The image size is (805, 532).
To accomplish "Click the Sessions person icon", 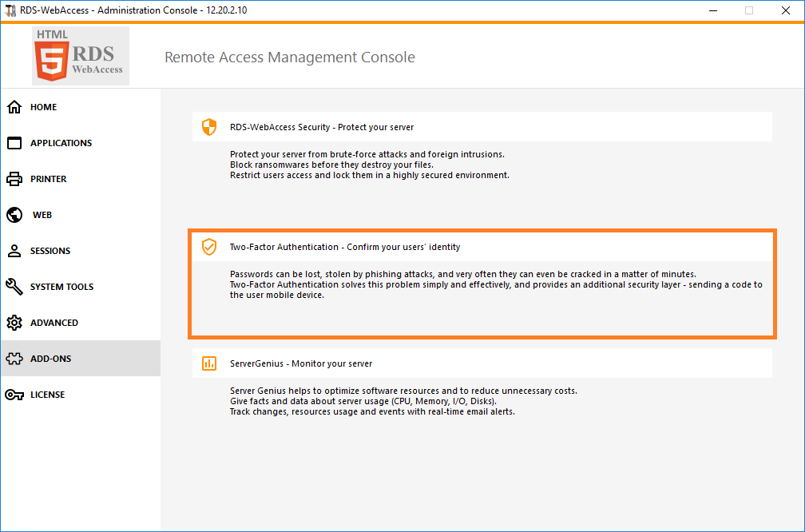I will coord(14,251).
